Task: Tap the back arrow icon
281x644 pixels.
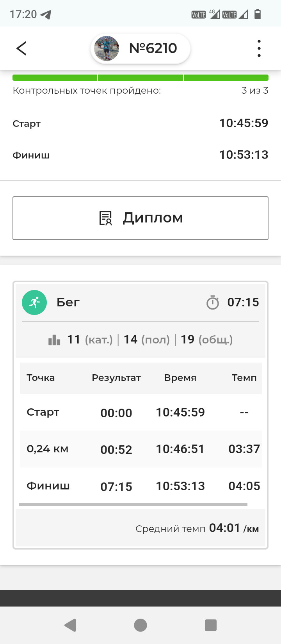Action: (x=21, y=48)
